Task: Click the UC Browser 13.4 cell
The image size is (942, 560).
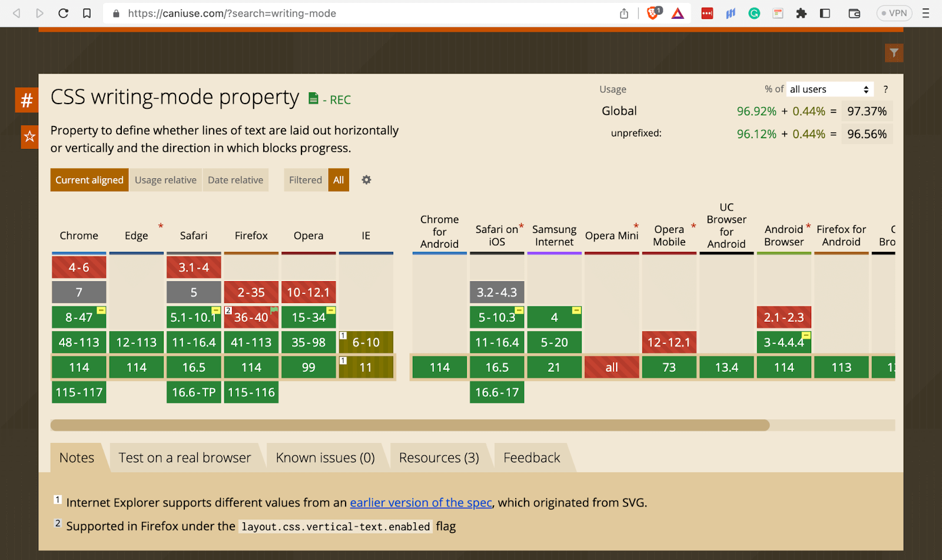Action: pos(727,368)
